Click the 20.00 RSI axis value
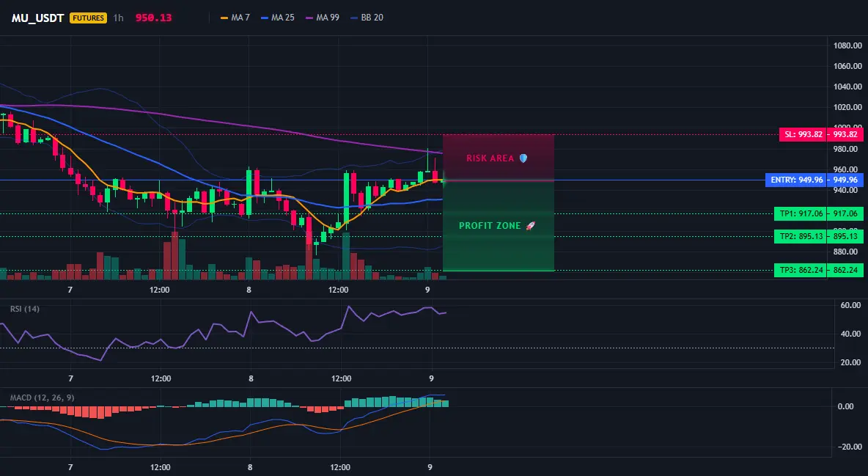Screen dimensions: 868x476 tap(851, 362)
